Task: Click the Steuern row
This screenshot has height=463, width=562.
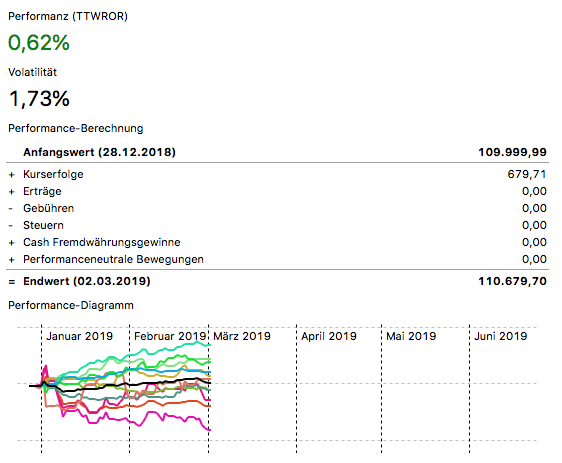Action: (277, 225)
